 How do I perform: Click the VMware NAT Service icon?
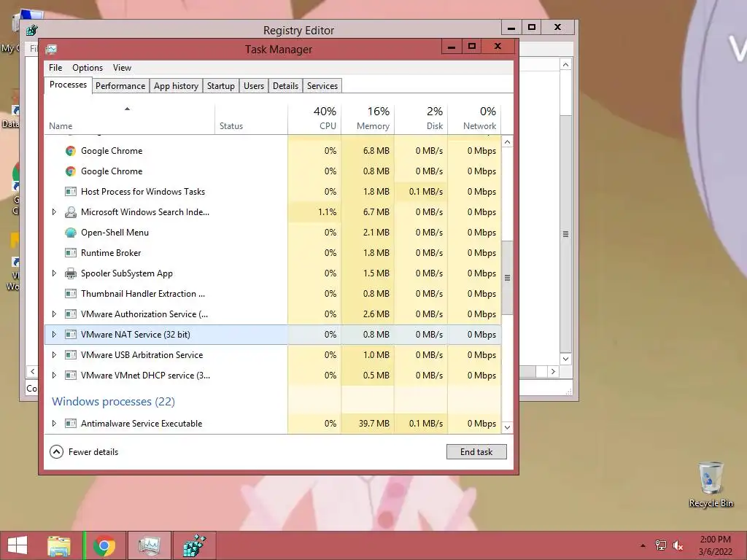coord(71,335)
